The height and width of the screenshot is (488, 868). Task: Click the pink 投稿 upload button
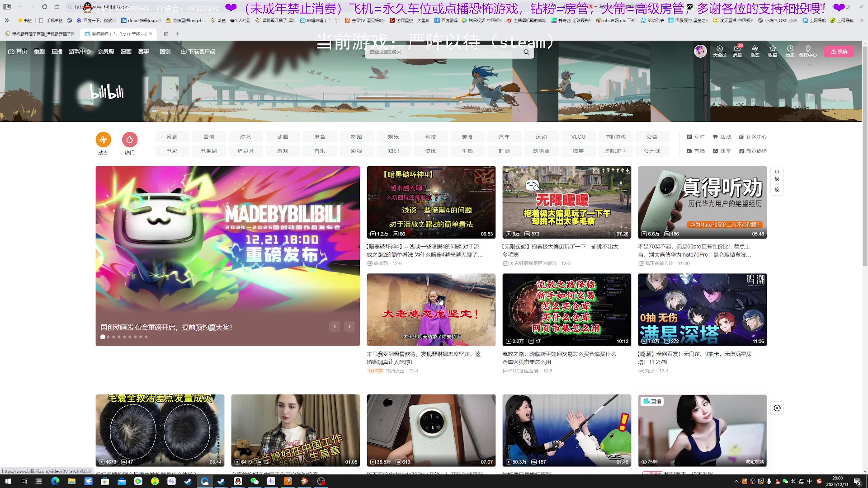click(839, 52)
